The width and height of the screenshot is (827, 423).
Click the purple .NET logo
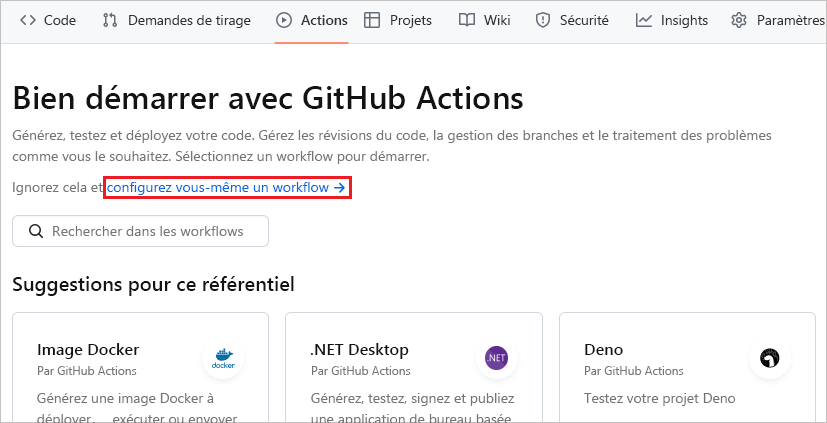496,358
